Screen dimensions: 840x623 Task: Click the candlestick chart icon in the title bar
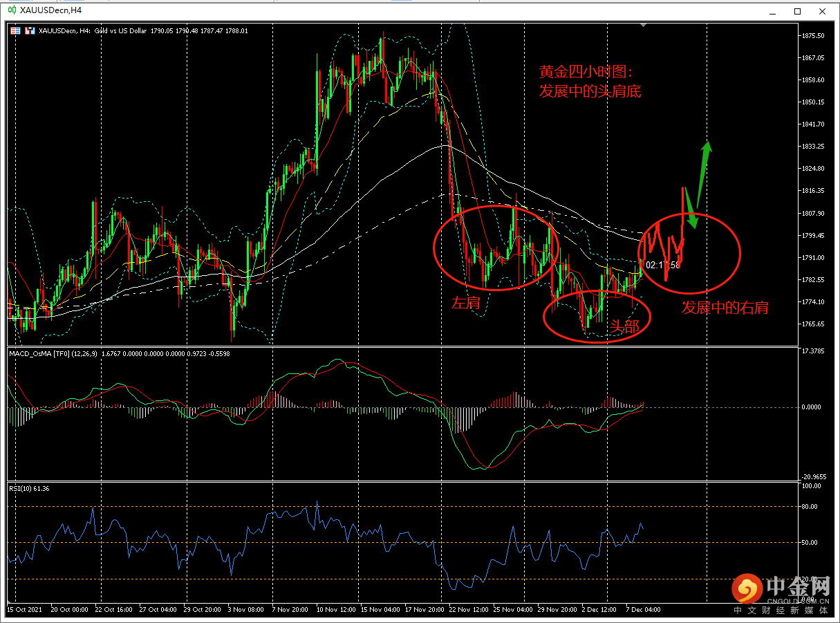(x=12, y=11)
